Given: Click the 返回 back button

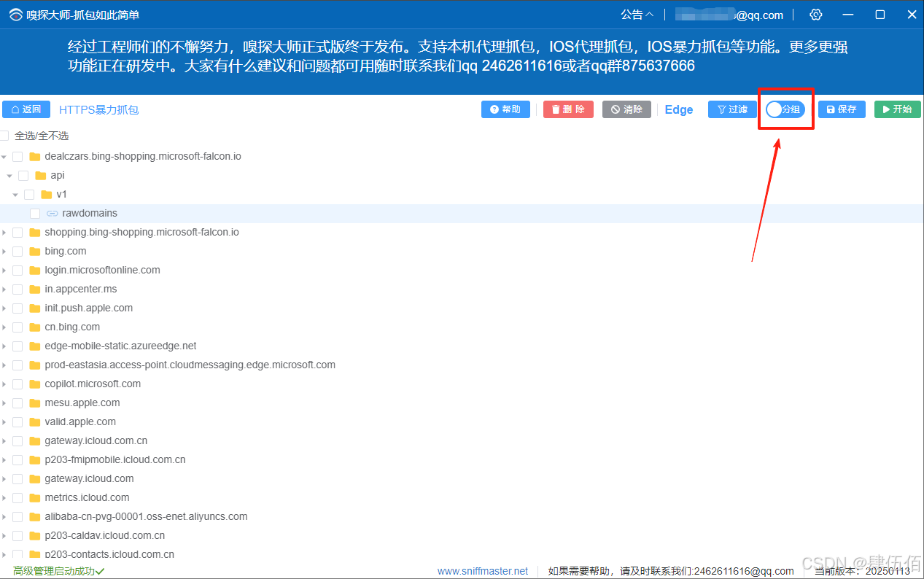Looking at the screenshot, I should [x=26, y=109].
